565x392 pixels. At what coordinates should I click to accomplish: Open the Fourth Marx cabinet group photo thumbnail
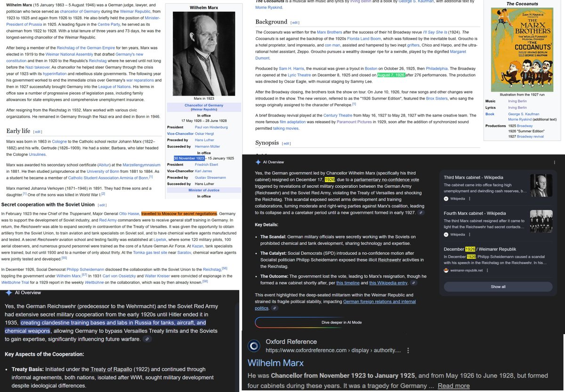tap(541, 221)
